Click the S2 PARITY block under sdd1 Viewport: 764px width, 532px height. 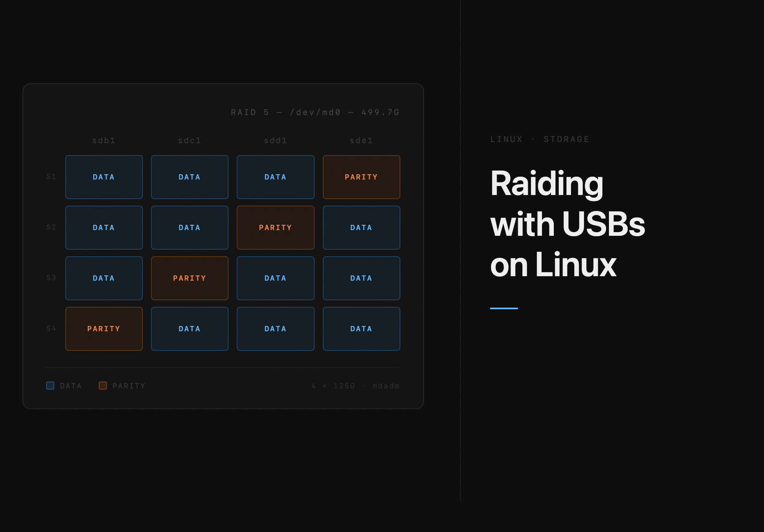pos(275,228)
